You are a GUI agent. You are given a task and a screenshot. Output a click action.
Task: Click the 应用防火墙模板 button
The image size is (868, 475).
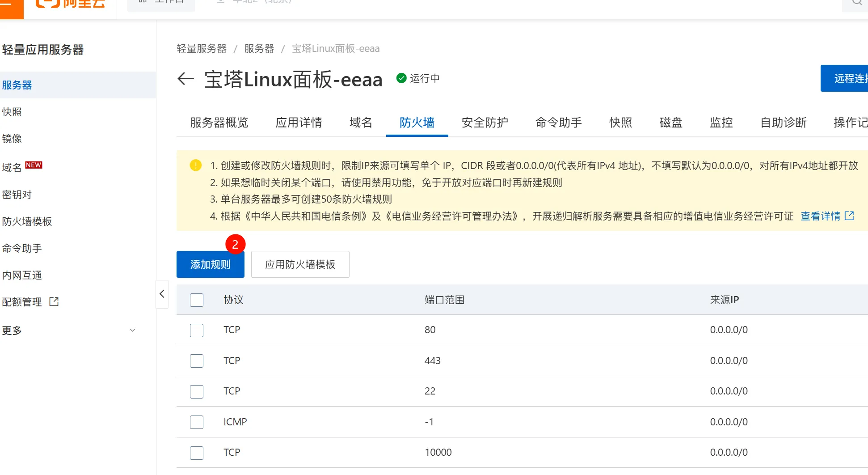pos(300,264)
